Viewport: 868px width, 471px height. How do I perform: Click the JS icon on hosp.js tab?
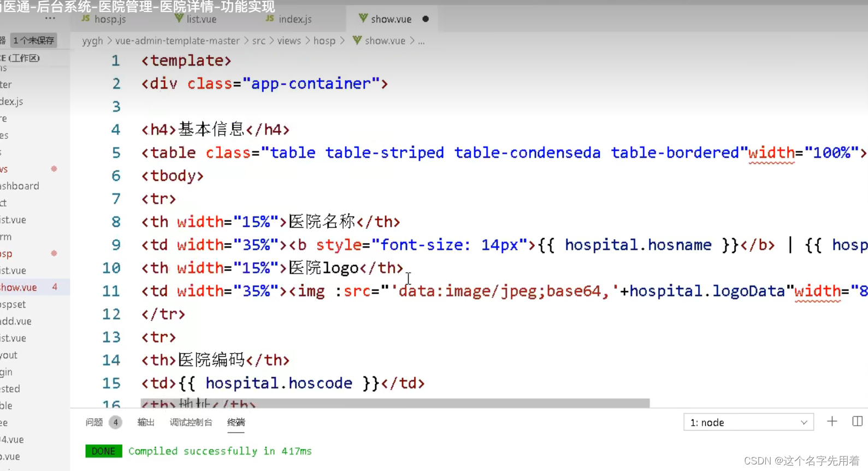[86, 19]
